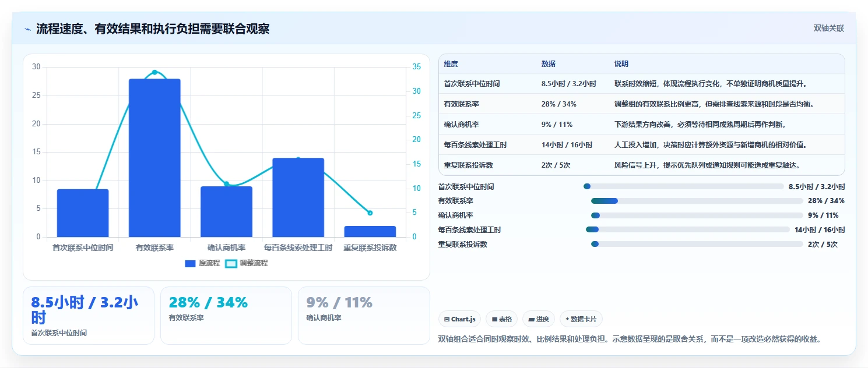Select table cell 2次 / 5次
The image size is (868, 368).
coord(556,165)
